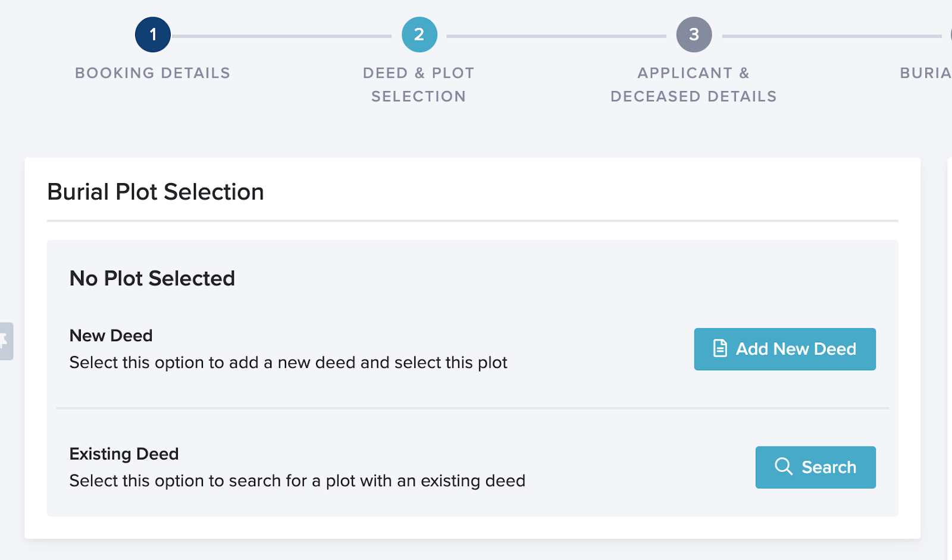The width and height of the screenshot is (952, 560).
Task: Switch to Applicant & Deceased Details label
Action: [693, 84]
